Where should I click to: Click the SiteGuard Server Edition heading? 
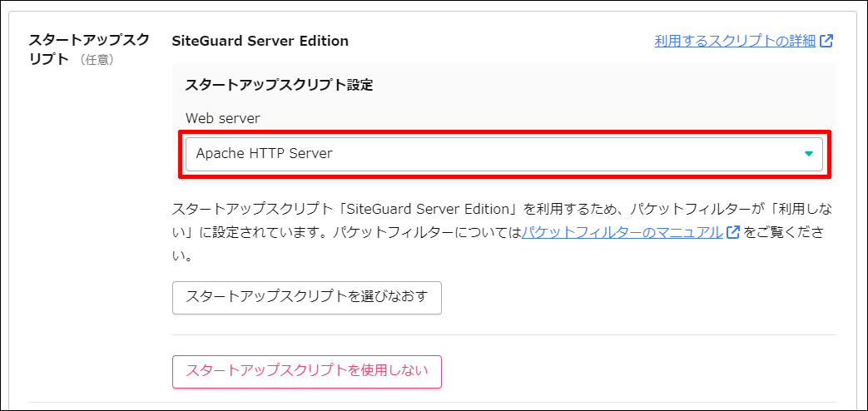pos(260,41)
